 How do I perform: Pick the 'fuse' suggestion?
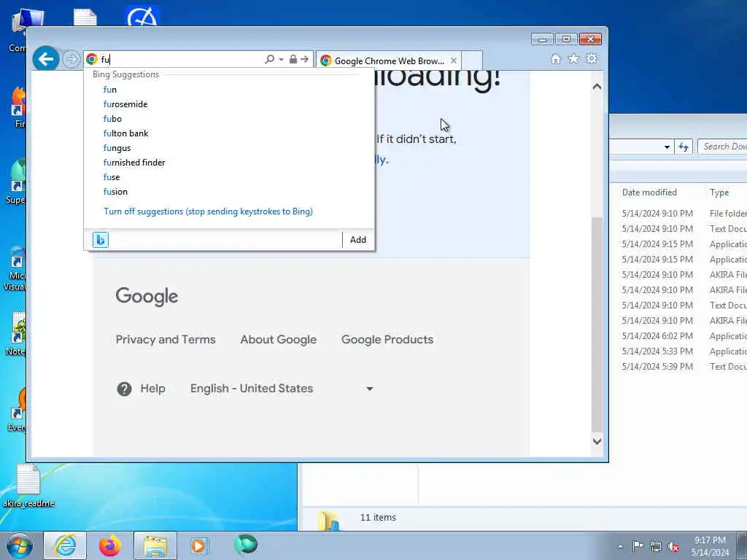[x=112, y=177]
